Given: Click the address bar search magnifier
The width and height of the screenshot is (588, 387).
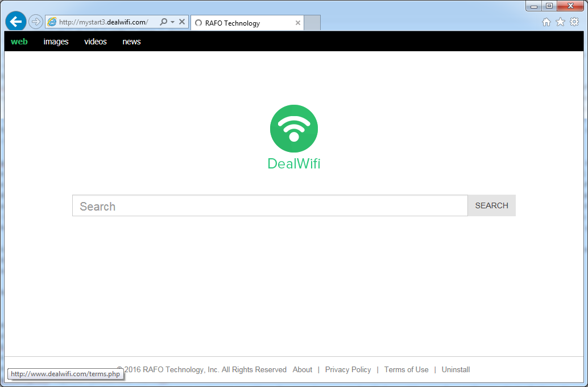Looking at the screenshot, I should click(164, 22).
